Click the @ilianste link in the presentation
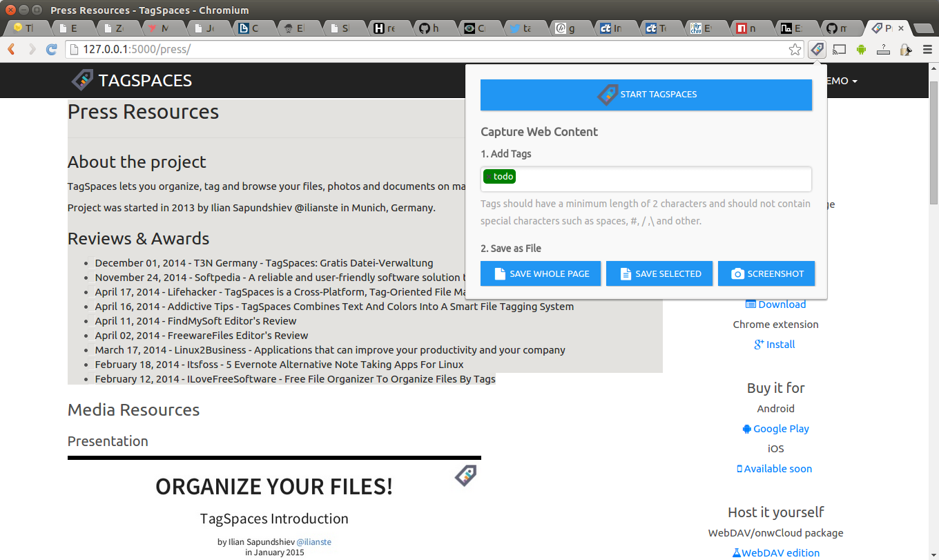The height and width of the screenshot is (560, 939). [313, 542]
